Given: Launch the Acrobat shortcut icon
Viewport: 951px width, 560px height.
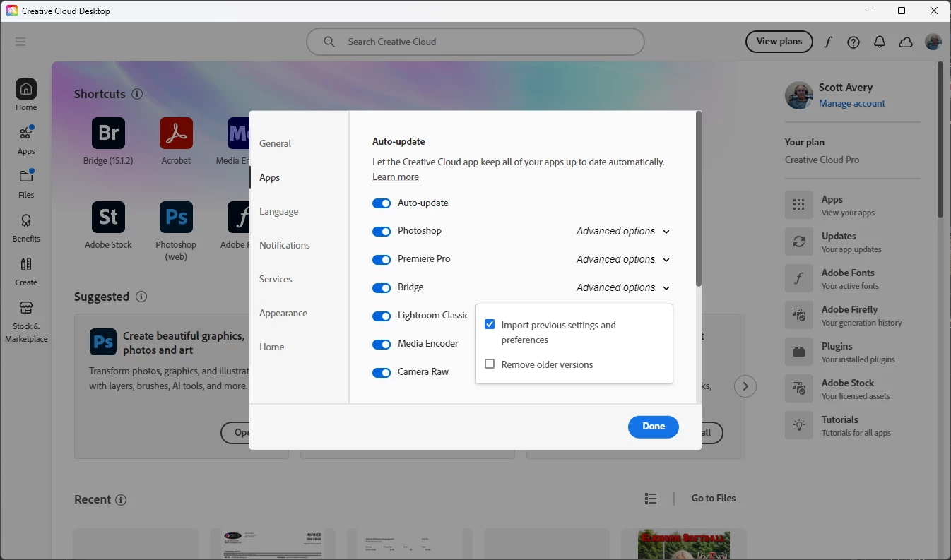Looking at the screenshot, I should pos(176,134).
